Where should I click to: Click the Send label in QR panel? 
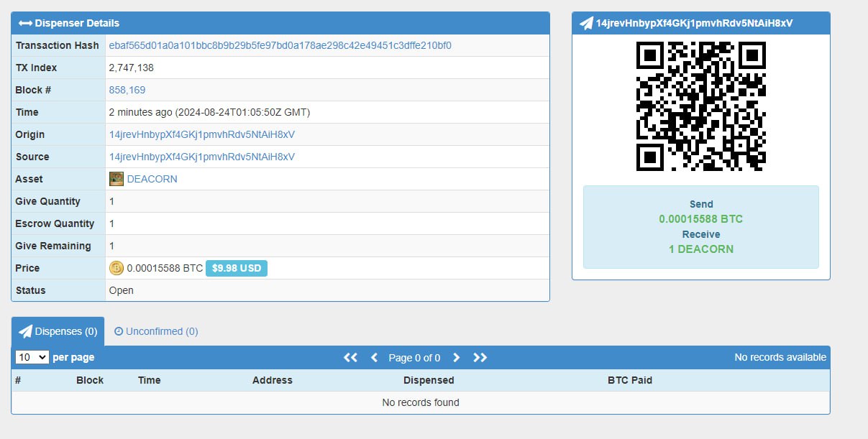701,204
